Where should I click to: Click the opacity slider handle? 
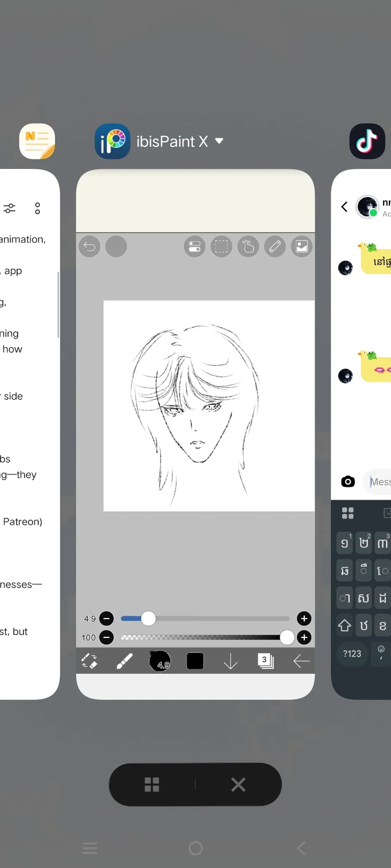pyautogui.click(x=287, y=637)
